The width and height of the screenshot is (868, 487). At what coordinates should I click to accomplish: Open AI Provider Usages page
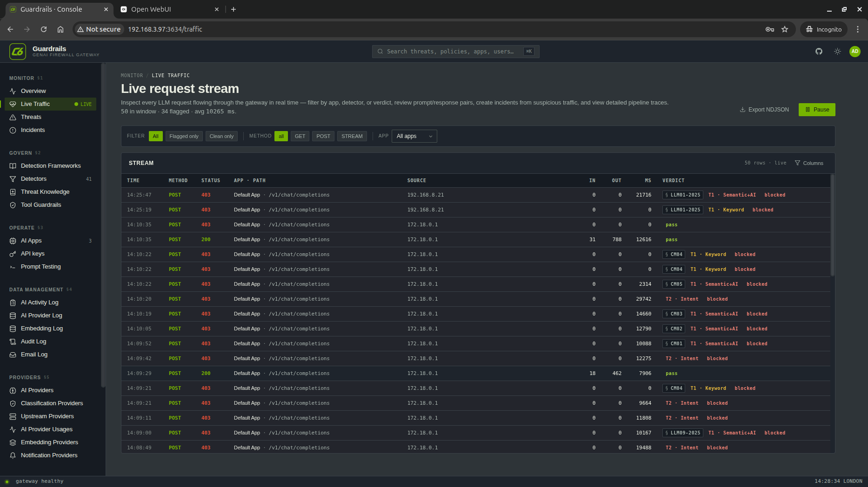tap(47, 429)
